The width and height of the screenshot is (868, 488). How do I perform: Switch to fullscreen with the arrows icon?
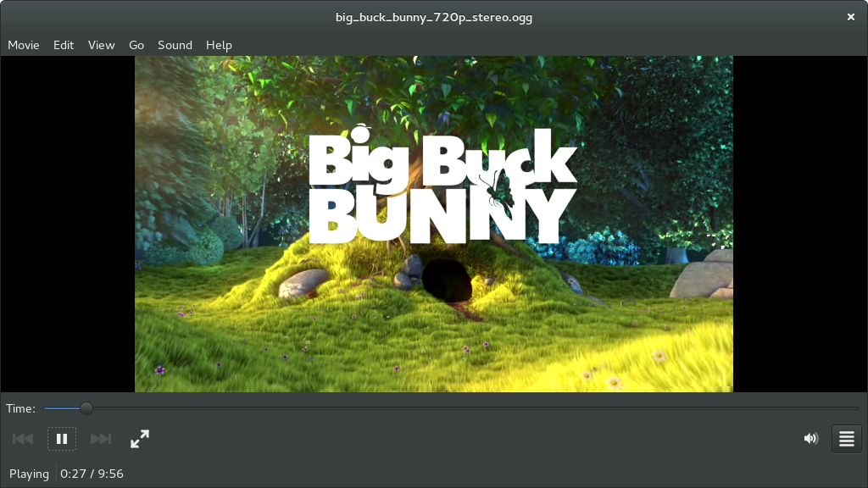click(x=140, y=439)
